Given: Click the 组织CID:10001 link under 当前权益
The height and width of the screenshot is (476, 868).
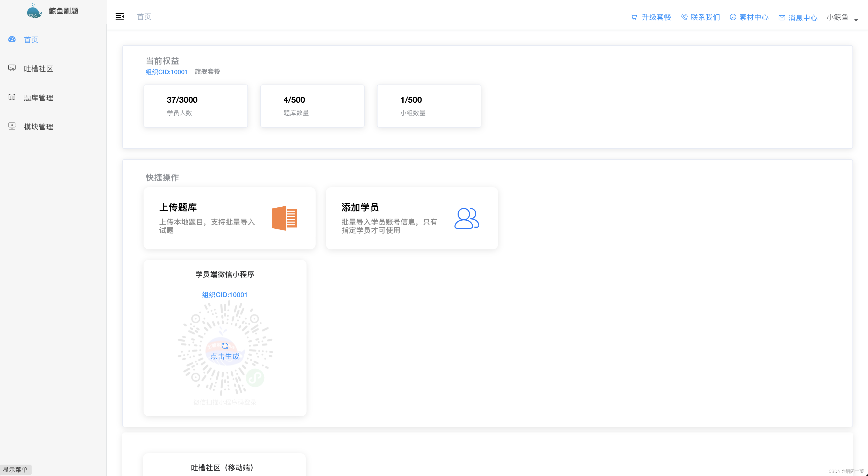Looking at the screenshot, I should pos(166,72).
